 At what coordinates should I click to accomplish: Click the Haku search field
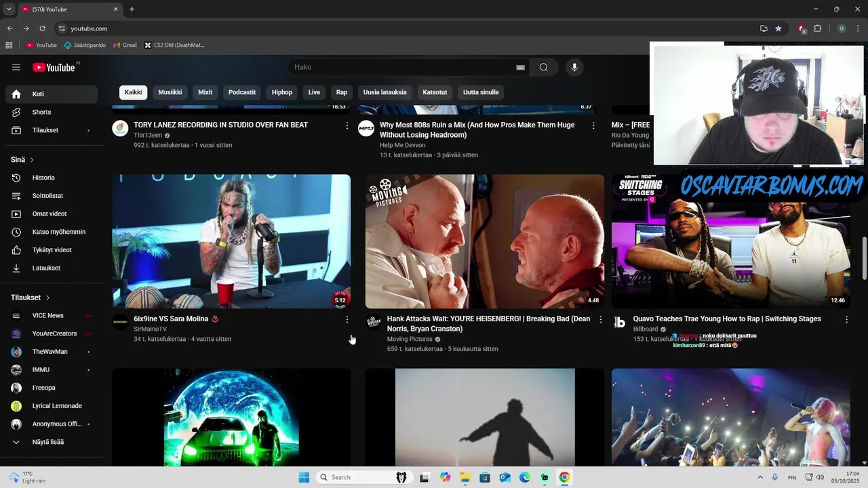click(403, 67)
